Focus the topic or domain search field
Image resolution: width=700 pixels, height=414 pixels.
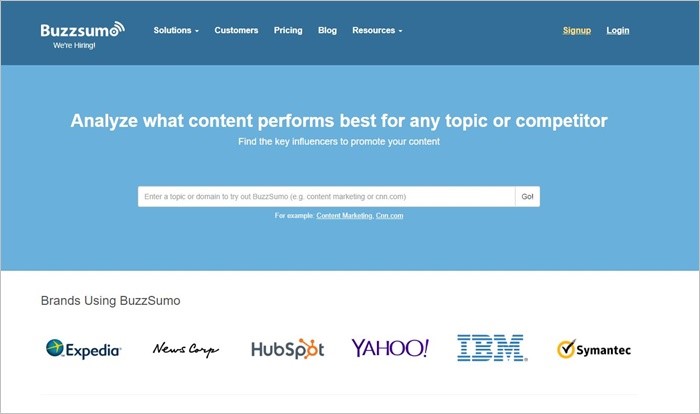(x=326, y=197)
